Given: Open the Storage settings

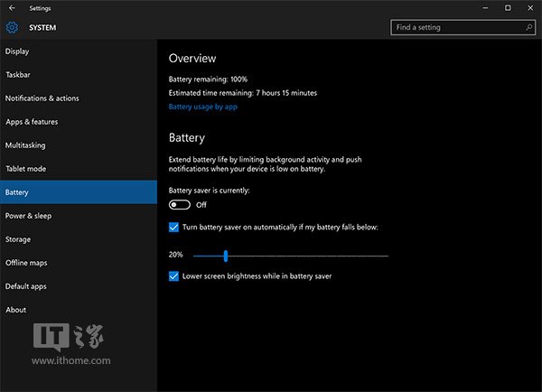Looking at the screenshot, I should (x=18, y=239).
